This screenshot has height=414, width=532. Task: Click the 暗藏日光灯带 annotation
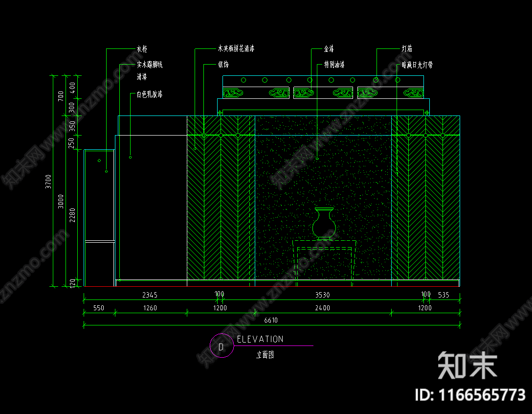[x=417, y=65]
